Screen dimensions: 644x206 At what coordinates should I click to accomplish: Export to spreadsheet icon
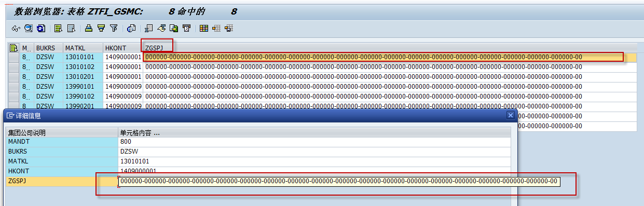(x=148, y=29)
